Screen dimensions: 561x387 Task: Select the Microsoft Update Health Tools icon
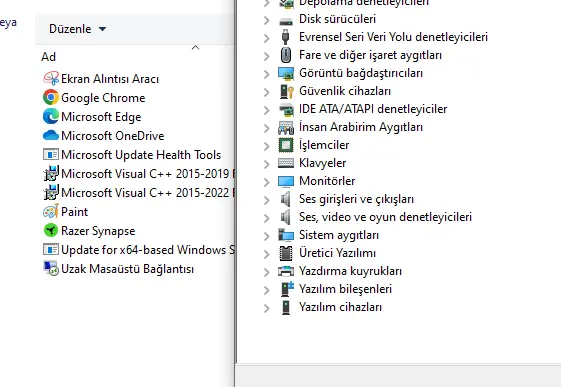(x=51, y=155)
